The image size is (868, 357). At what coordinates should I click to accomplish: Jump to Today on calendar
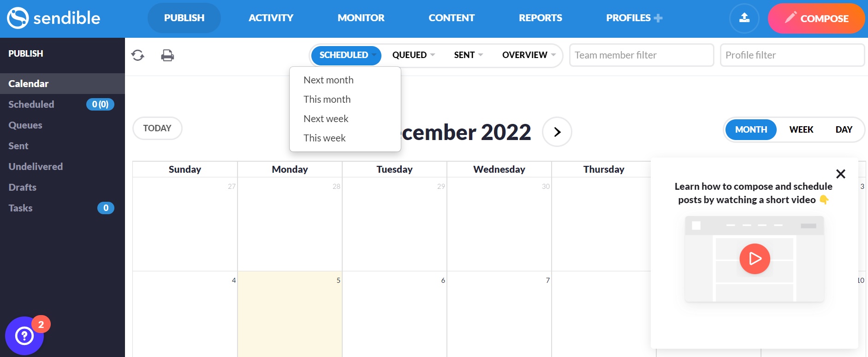pos(157,128)
